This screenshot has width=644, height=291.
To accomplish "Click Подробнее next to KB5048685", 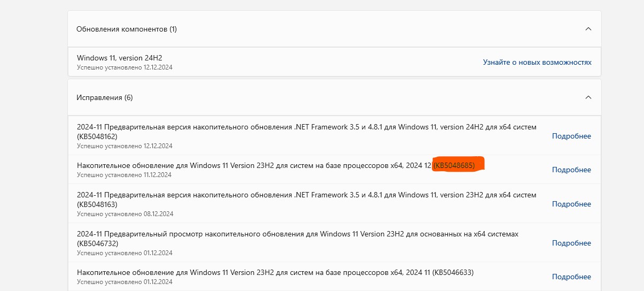I will (571, 170).
